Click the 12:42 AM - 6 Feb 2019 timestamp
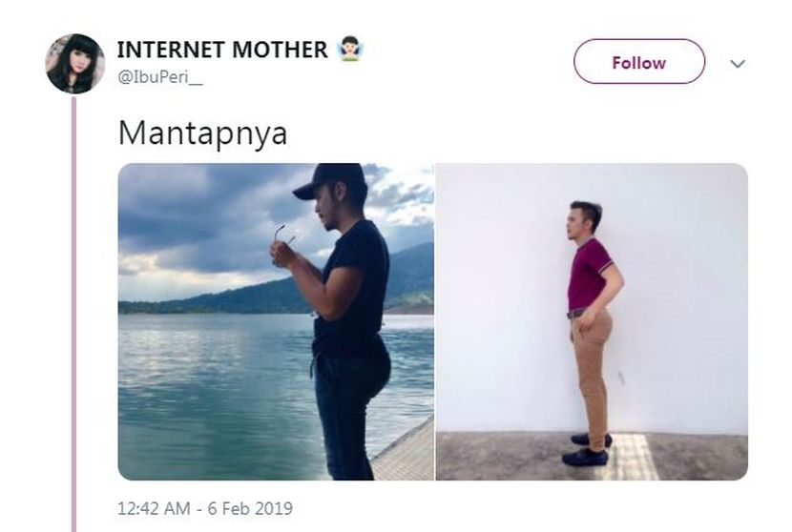This screenshot has width=792, height=532. coord(204,507)
